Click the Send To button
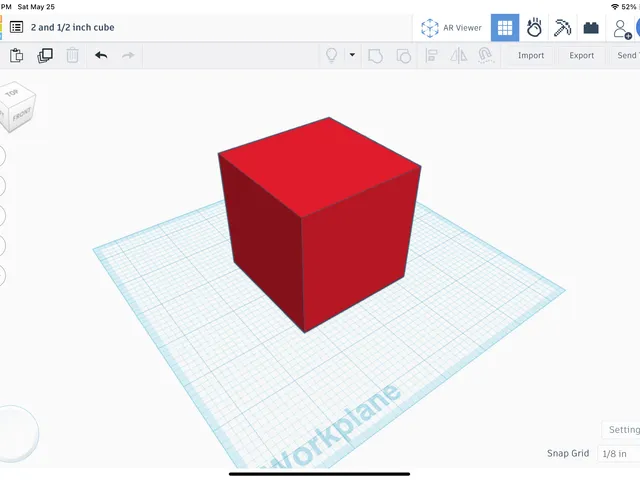 coord(626,56)
